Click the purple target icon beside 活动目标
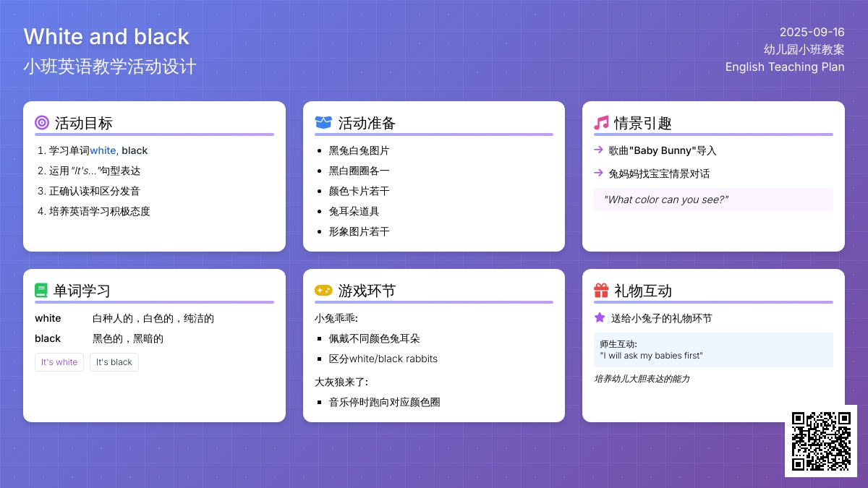This screenshot has height=488, width=868. [x=42, y=123]
